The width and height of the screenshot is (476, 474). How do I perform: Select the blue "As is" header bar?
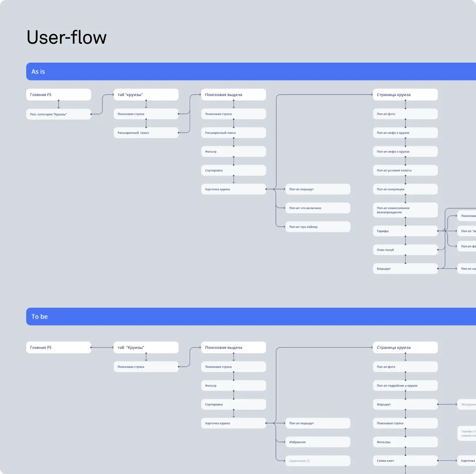pos(251,72)
